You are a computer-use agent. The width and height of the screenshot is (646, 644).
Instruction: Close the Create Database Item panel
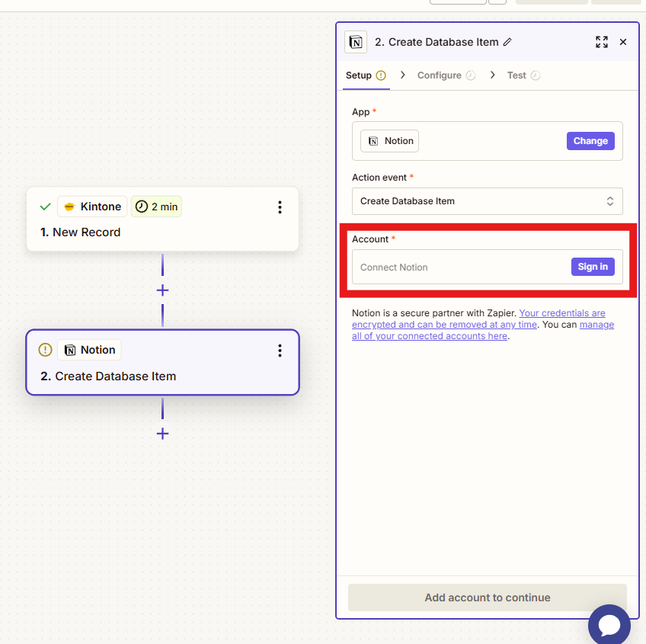pyautogui.click(x=623, y=42)
